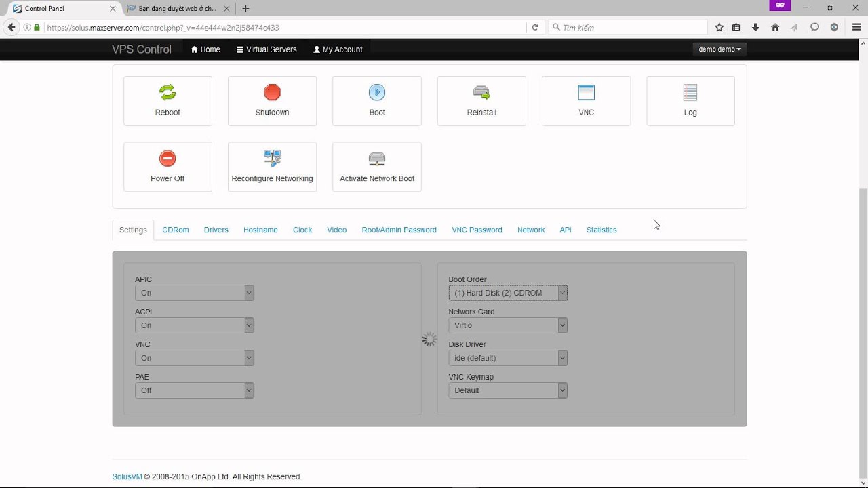868x488 pixels.
Task: Go to Home in the navbar
Action: (x=205, y=49)
